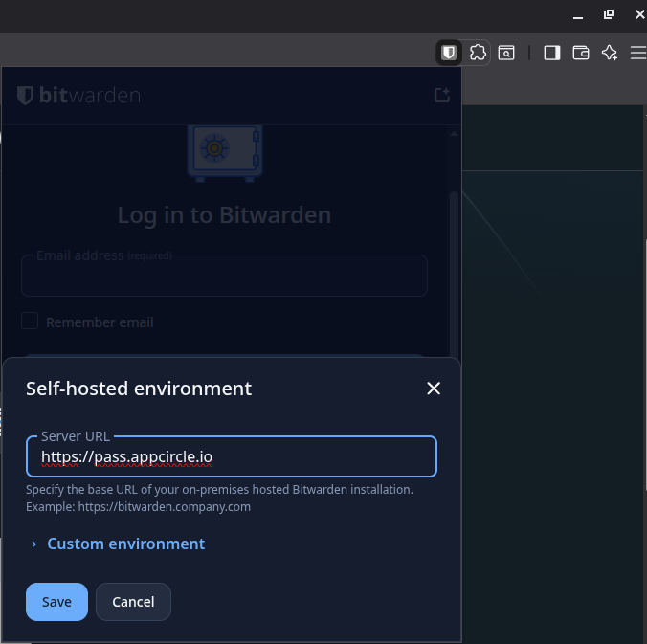This screenshot has width=647, height=644.
Task: Toggle the browser sidebar panel icon
Action: (551, 53)
